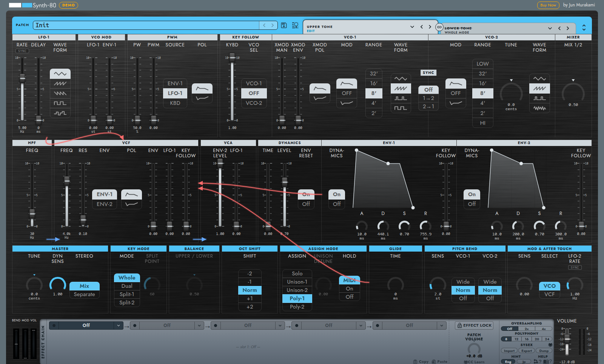
Task: Click the Init patch name field
Action: pyautogui.click(x=146, y=25)
